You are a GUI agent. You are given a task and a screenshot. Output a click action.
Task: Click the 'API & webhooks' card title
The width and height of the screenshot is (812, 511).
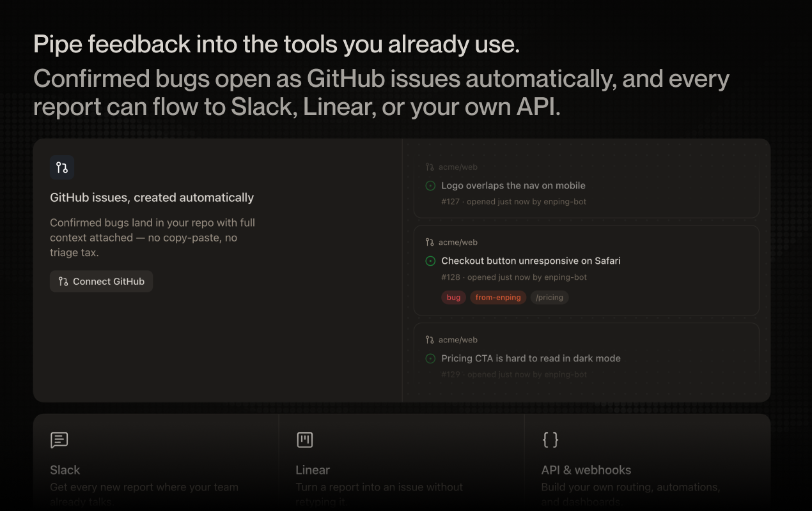pyautogui.click(x=586, y=470)
